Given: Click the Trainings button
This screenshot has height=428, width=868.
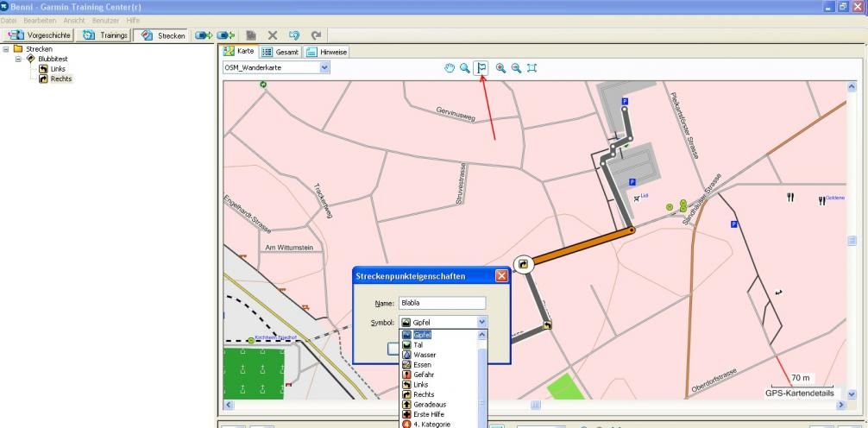Looking at the screenshot, I should (105, 35).
